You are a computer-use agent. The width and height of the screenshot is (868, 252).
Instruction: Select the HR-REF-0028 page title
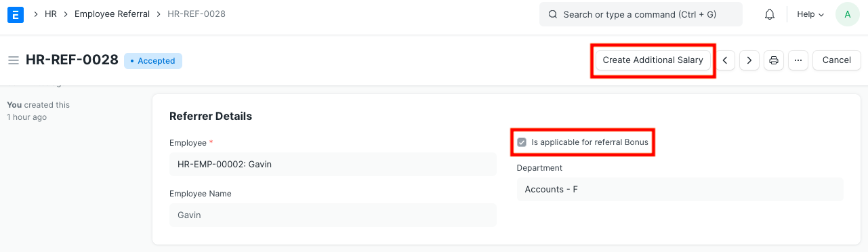73,60
